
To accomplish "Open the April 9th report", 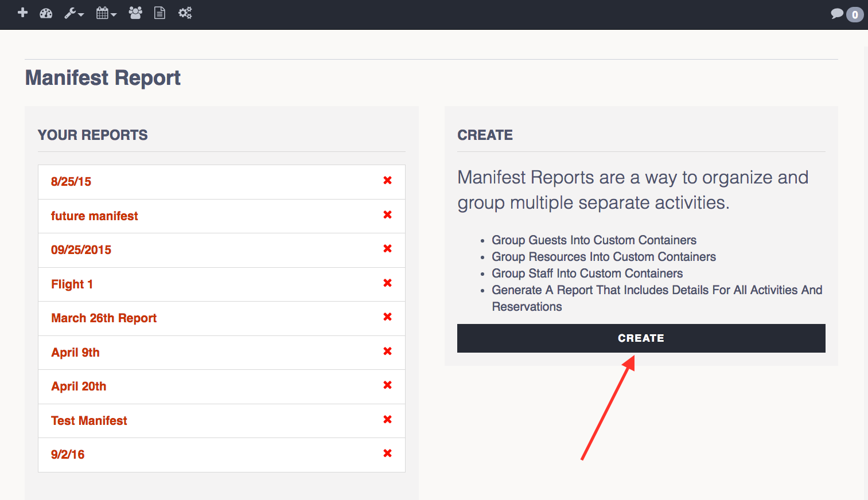I will [75, 352].
